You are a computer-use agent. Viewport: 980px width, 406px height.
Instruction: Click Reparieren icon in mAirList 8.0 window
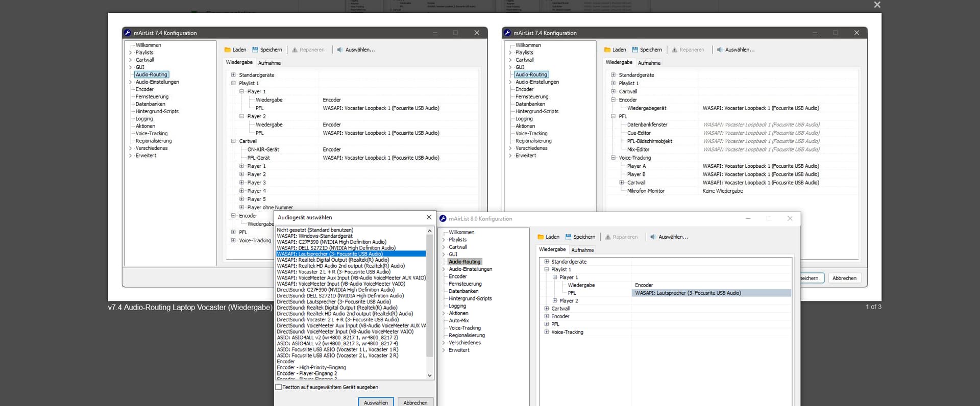coord(608,237)
